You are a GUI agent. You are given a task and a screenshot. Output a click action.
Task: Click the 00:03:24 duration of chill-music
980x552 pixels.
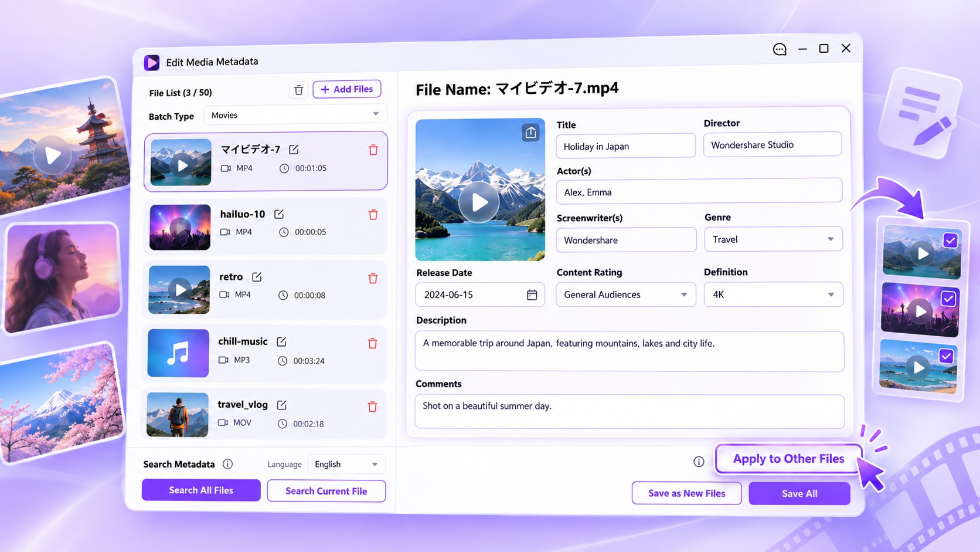309,361
